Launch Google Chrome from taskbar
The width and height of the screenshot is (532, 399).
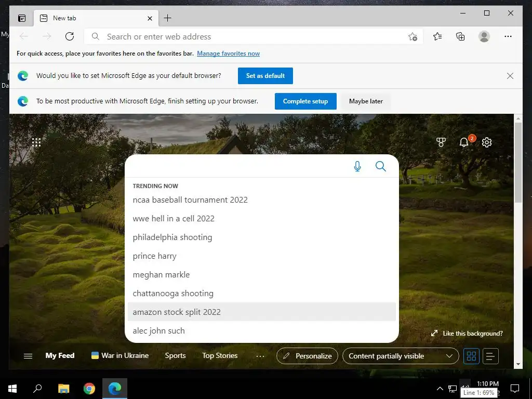point(89,389)
